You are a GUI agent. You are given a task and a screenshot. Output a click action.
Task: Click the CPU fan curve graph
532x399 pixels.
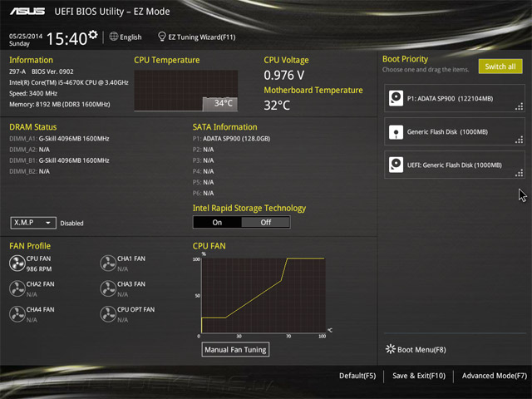pyautogui.click(x=264, y=295)
